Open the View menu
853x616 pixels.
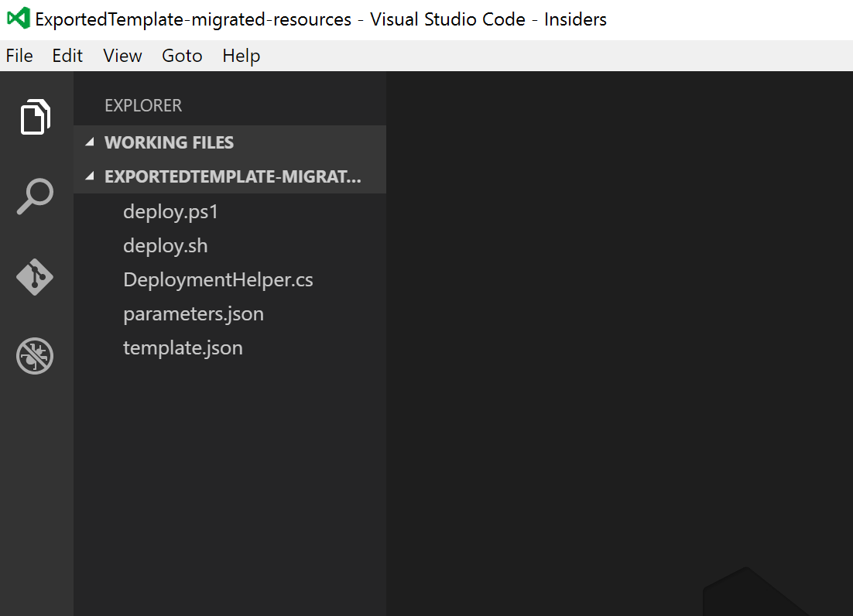tap(122, 56)
